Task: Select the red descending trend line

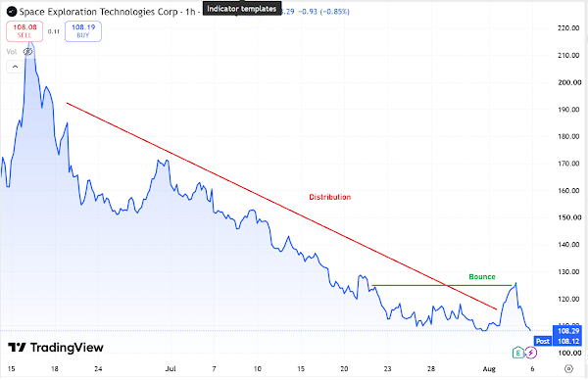Action: click(281, 206)
